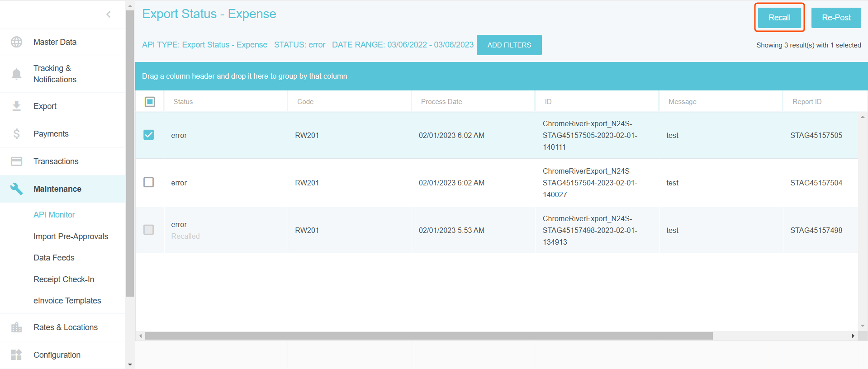
Task: Click the Transactions credit card icon
Action: coord(17,161)
